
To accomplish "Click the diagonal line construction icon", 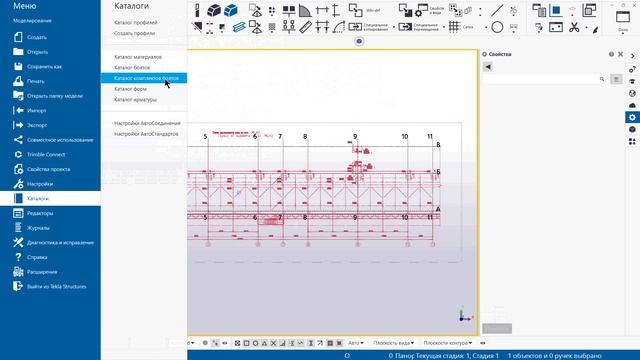I will coord(497,10).
